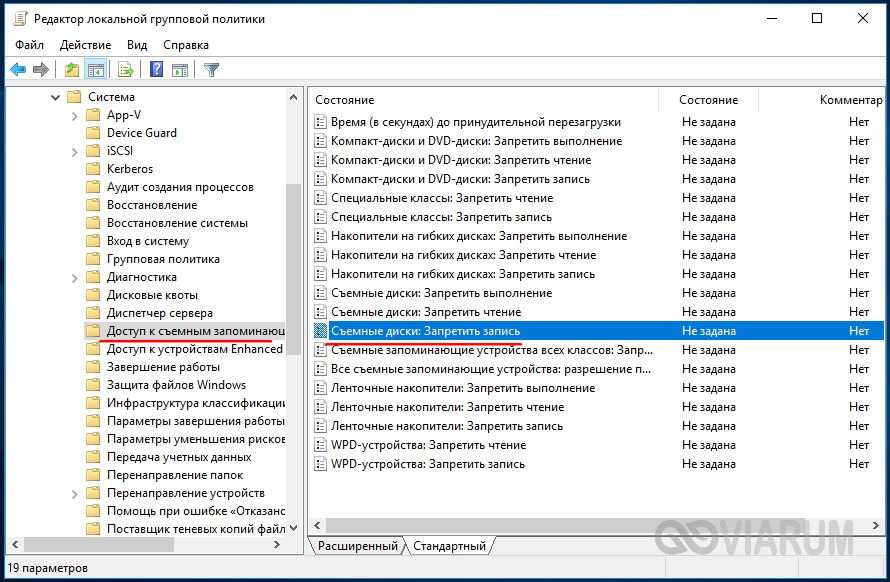This screenshot has height=582, width=890.
Task: Click the Export list toolbar icon
Action: 126,70
